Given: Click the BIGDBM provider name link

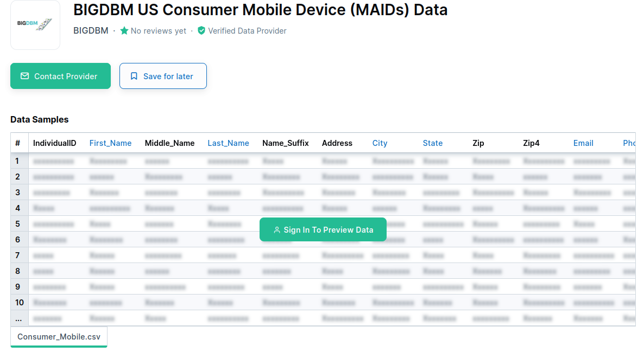Looking at the screenshot, I should (x=91, y=31).
